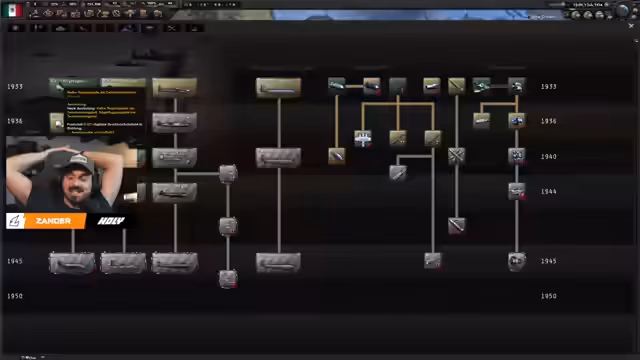
Task: Open the crossed-tools research category tab
Action: click(171, 28)
